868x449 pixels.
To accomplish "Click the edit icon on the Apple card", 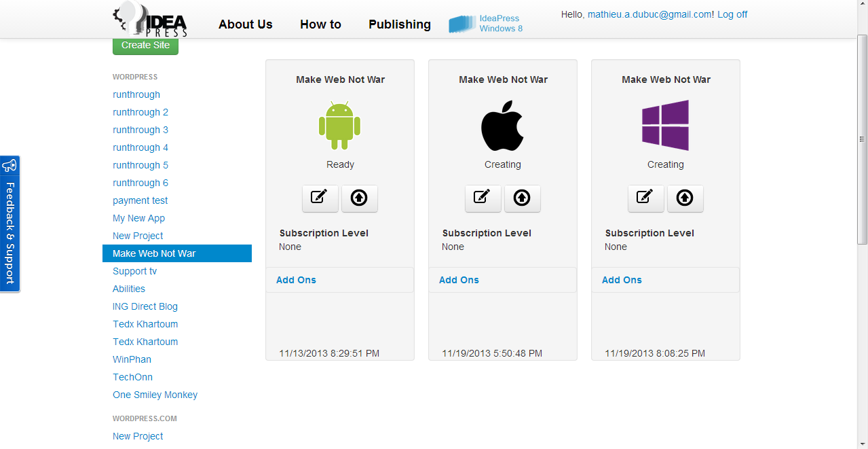I will coord(483,198).
